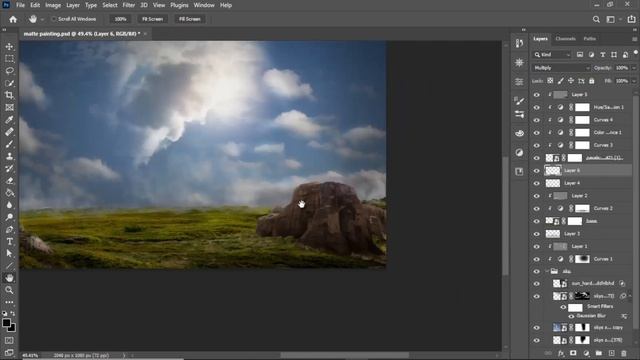Create a new group folder icon

click(x=599, y=353)
